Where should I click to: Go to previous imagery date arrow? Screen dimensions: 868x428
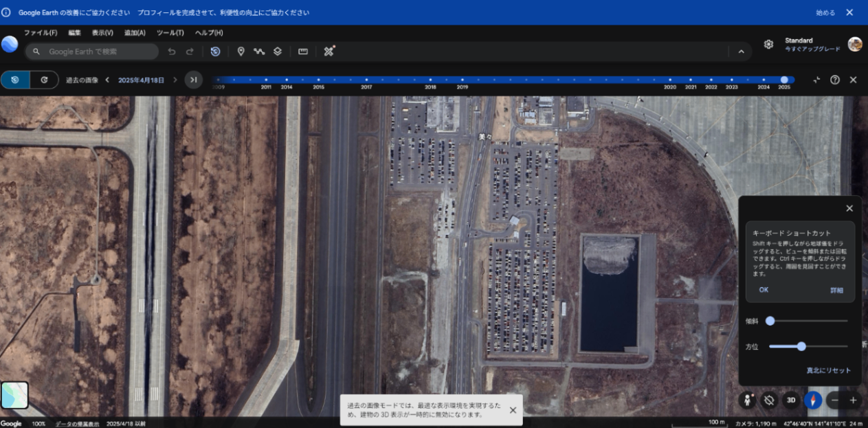coord(108,80)
